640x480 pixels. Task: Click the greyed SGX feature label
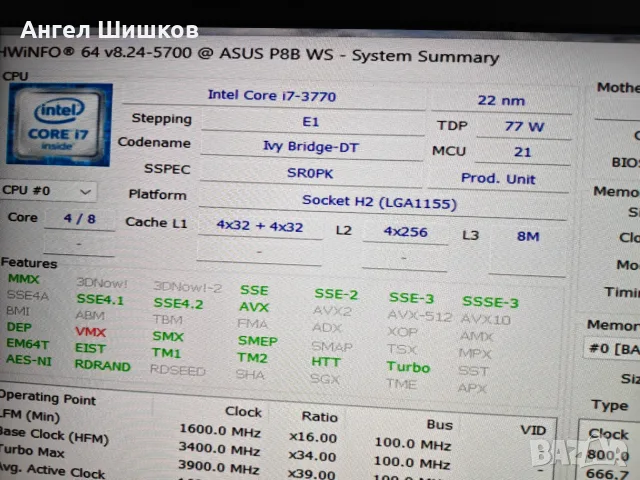[x=324, y=379]
